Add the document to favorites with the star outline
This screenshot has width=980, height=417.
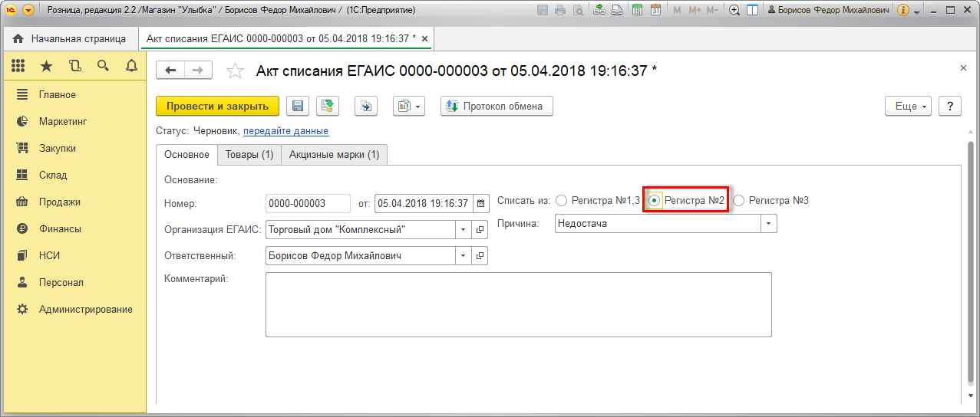tap(235, 71)
